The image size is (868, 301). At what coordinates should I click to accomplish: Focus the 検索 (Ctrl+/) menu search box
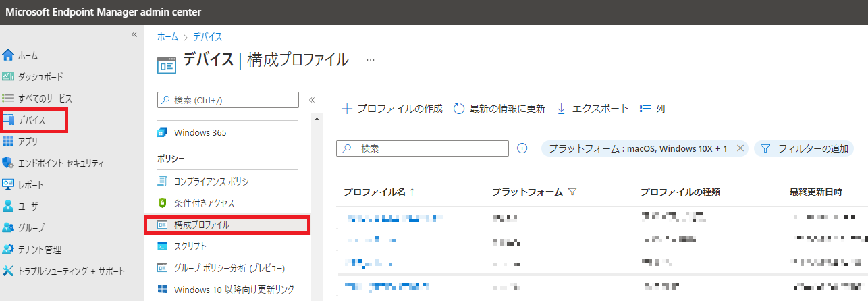click(228, 100)
